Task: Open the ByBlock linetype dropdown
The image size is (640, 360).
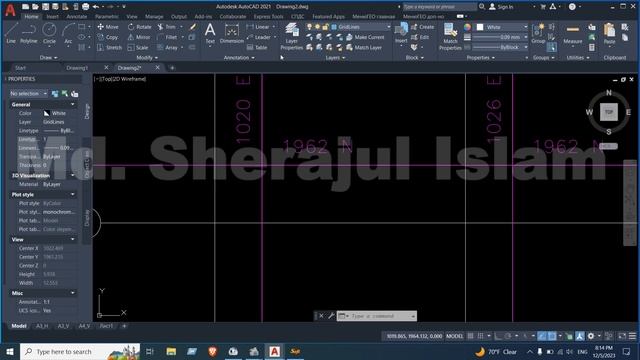Action: (500, 47)
